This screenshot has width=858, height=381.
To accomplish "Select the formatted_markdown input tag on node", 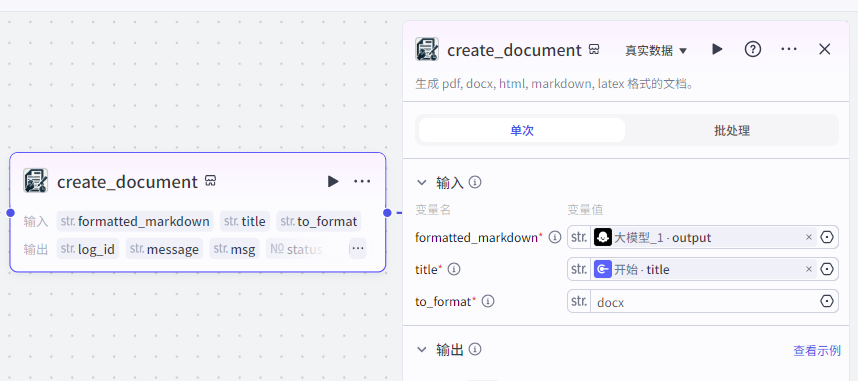I will pyautogui.click(x=135, y=221).
